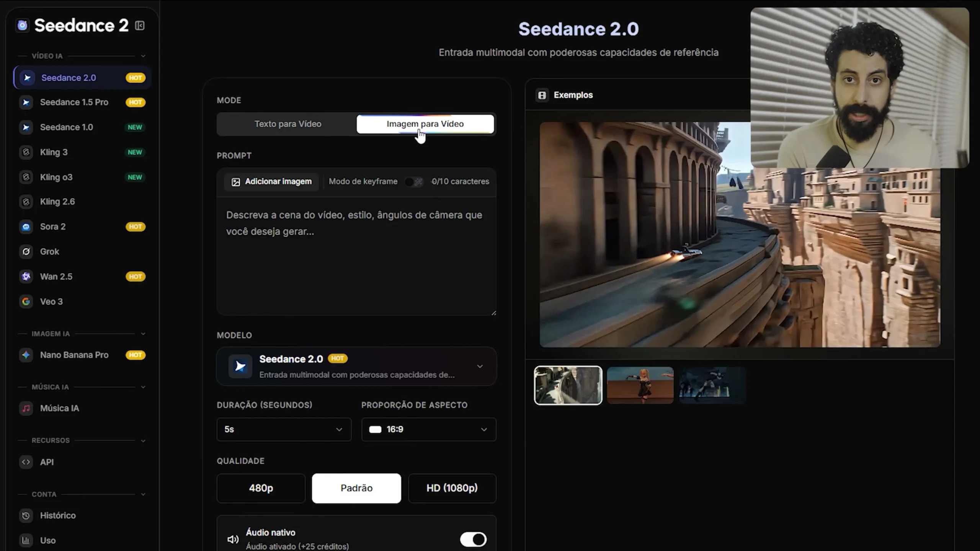
Task: Toggle Modo de keyframe switch
Action: pyautogui.click(x=414, y=182)
